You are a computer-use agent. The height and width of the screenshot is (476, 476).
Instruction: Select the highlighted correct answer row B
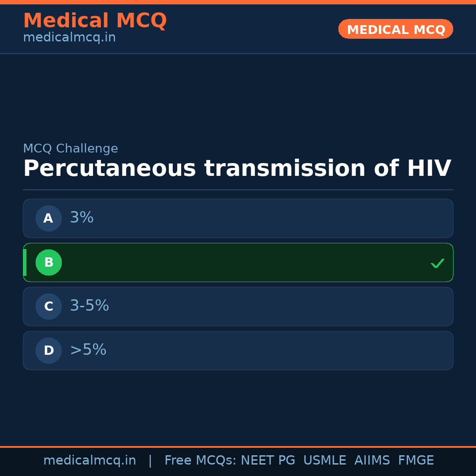point(238,263)
